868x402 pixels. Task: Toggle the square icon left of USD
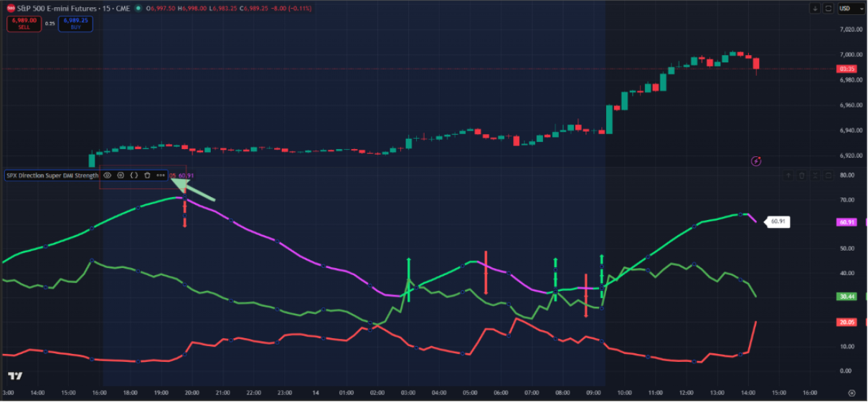pos(829,9)
